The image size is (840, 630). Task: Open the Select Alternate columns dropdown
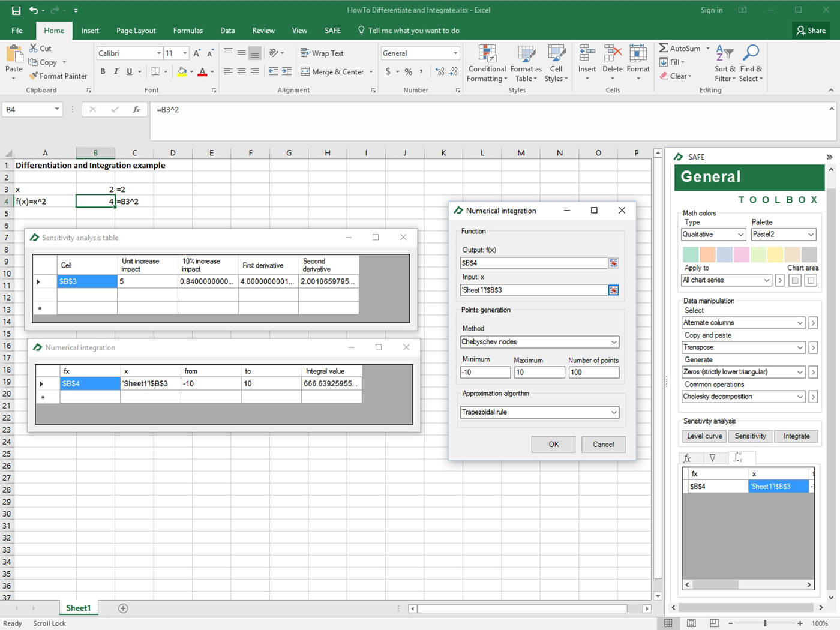click(800, 323)
